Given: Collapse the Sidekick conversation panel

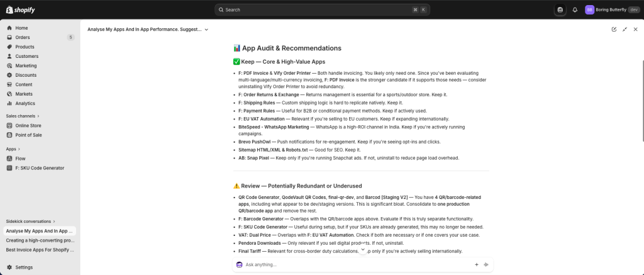Looking at the screenshot, I should pyautogui.click(x=625, y=29).
